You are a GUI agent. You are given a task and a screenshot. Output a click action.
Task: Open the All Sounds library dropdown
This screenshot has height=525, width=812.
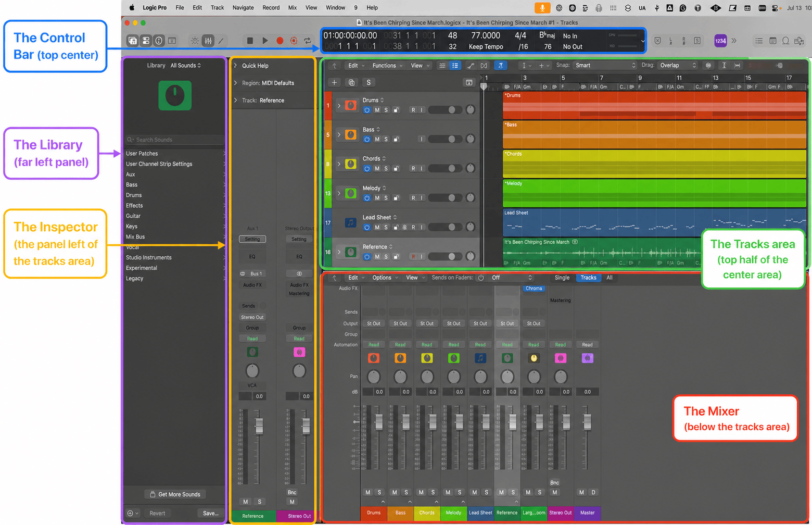(186, 66)
